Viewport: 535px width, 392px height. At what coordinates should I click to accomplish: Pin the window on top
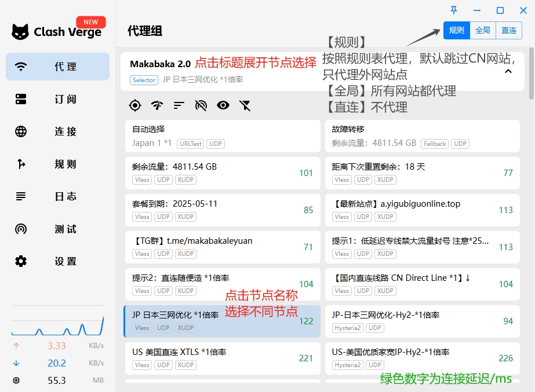pos(454,10)
